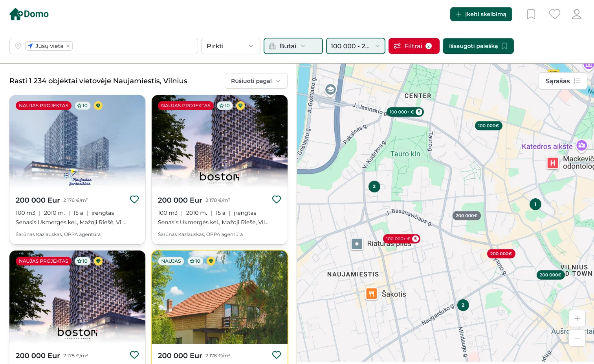
Task: Open the map cluster marker labeled 1
Action: (535, 204)
